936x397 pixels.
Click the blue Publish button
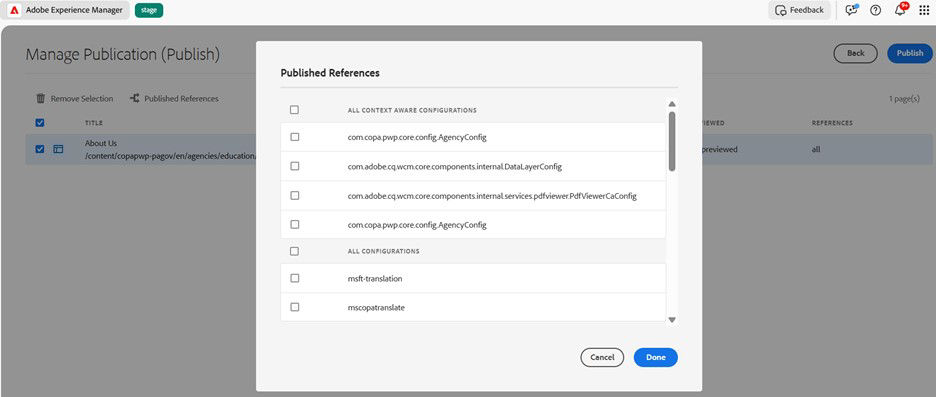tap(910, 53)
